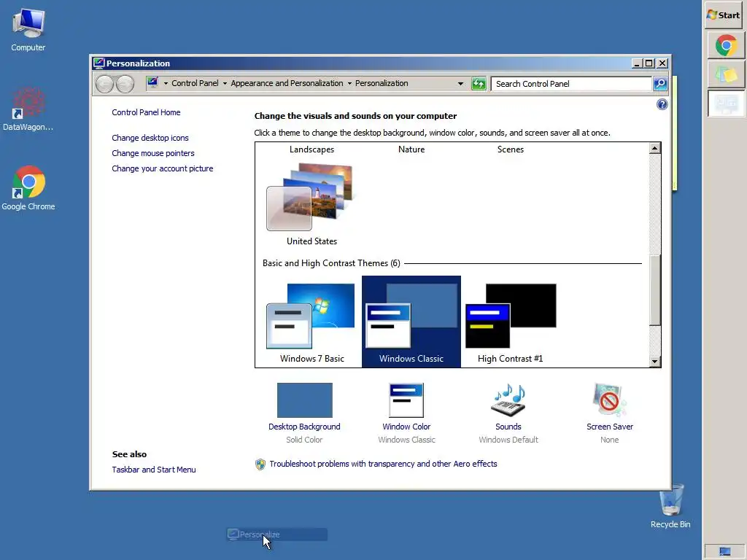Select the United States theme
This screenshot has width=747, height=560.
[x=311, y=203]
